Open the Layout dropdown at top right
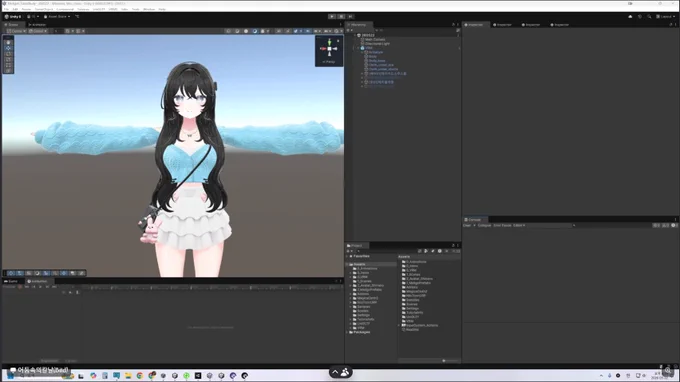Image resolution: width=680 pixels, height=382 pixels. click(666, 16)
